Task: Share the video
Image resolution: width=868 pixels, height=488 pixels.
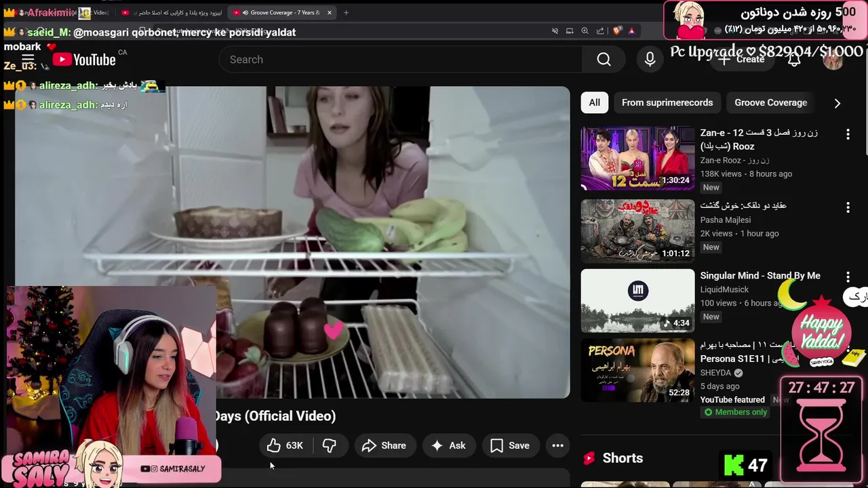Action: (x=384, y=445)
